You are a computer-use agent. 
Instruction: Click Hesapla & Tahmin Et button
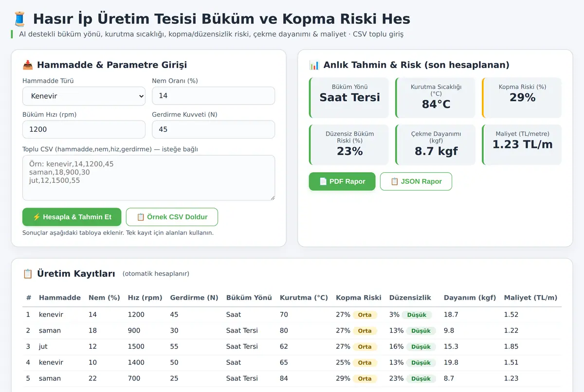(72, 217)
